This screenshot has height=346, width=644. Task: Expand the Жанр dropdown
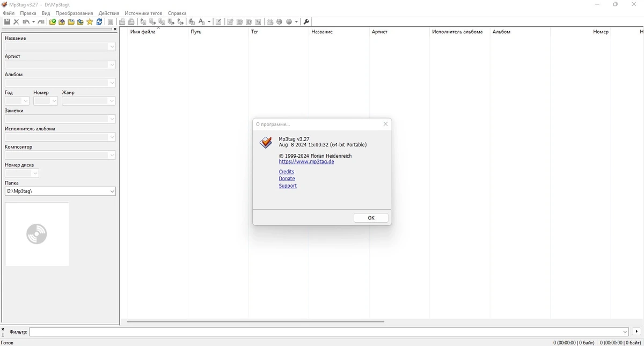point(112,101)
